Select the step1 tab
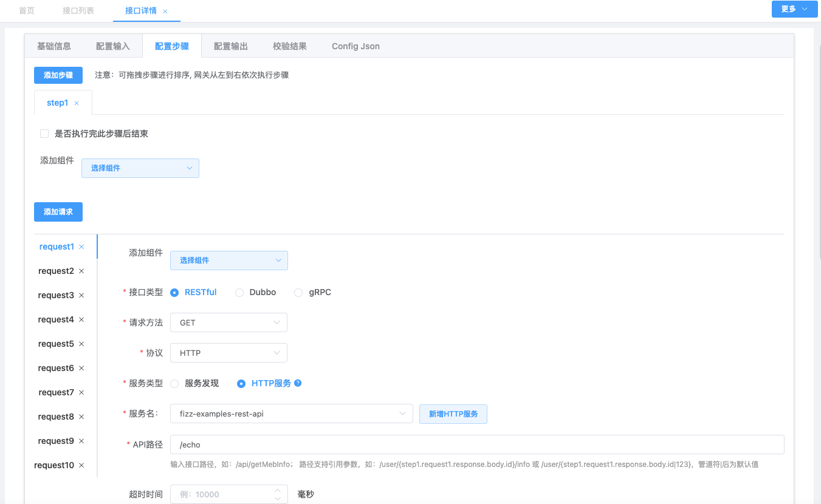 click(x=58, y=103)
